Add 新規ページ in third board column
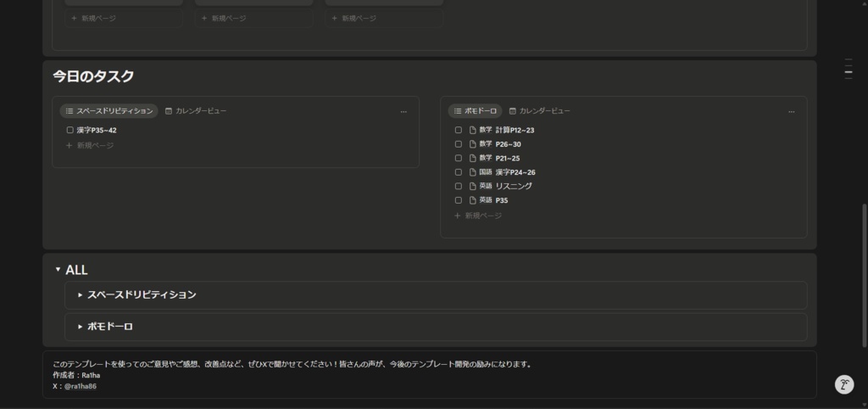Image resolution: width=868 pixels, height=409 pixels. pyautogui.click(x=384, y=19)
